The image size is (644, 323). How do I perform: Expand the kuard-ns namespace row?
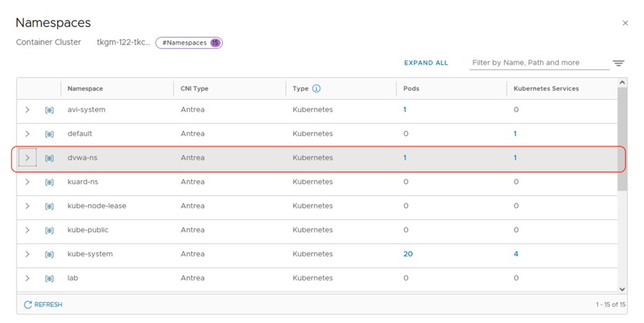pos(28,182)
